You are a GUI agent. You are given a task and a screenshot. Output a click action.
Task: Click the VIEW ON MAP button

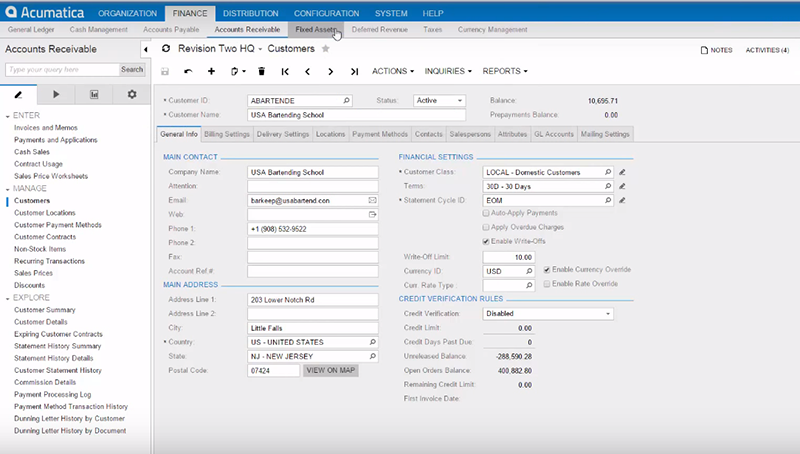click(331, 370)
